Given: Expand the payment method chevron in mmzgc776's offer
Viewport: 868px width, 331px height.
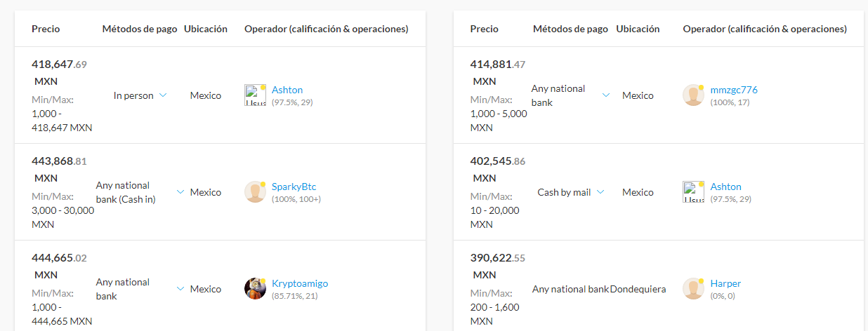Looking at the screenshot, I should pos(606,95).
